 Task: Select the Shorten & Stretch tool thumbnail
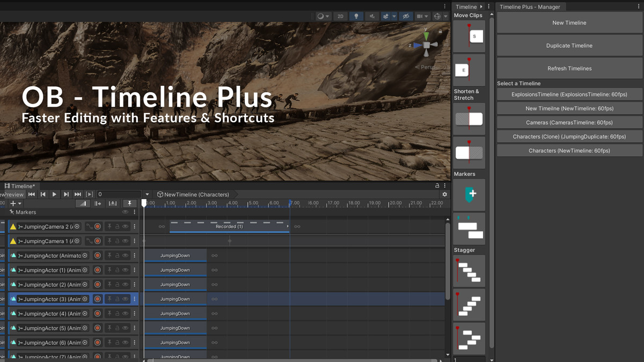[469, 117]
